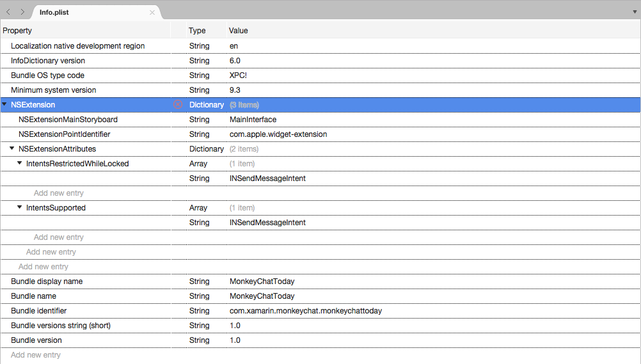This screenshot has height=364, width=641.
Task: Click the Value column header
Action: pos(239,31)
